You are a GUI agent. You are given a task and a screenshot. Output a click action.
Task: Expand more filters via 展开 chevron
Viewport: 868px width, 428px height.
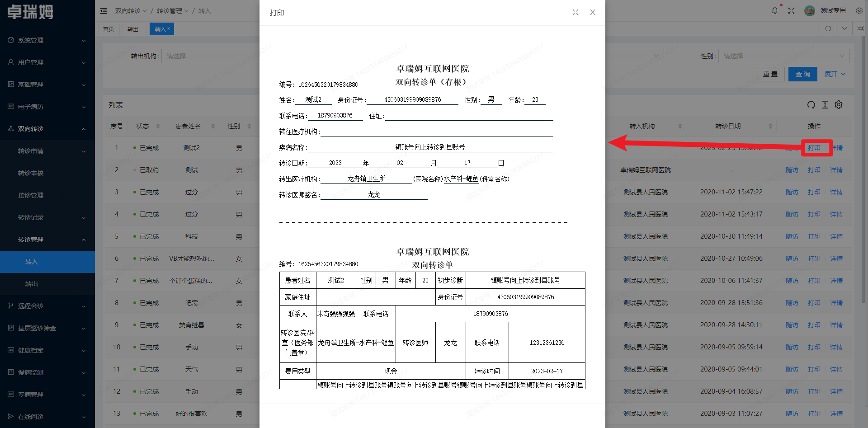pos(835,74)
